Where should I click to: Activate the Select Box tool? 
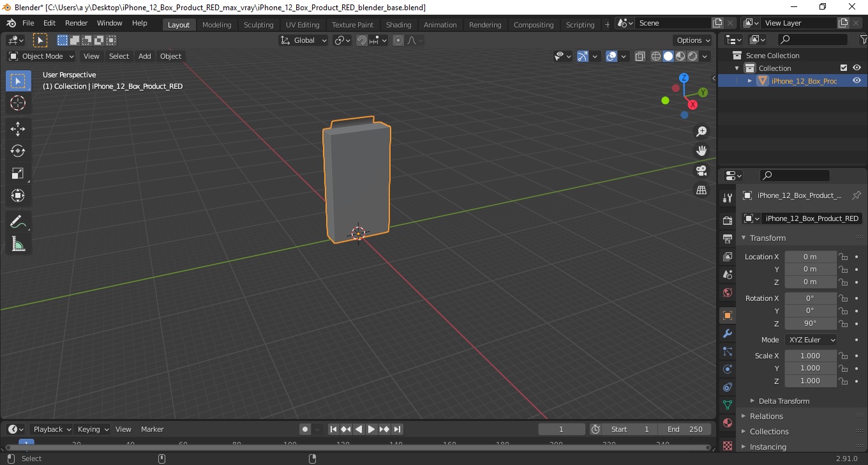[x=18, y=80]
